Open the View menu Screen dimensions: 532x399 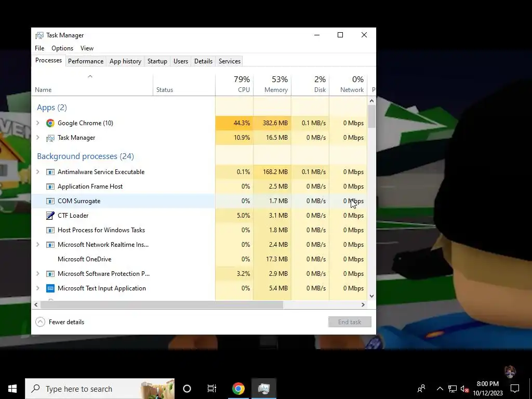tap(87, 48)
